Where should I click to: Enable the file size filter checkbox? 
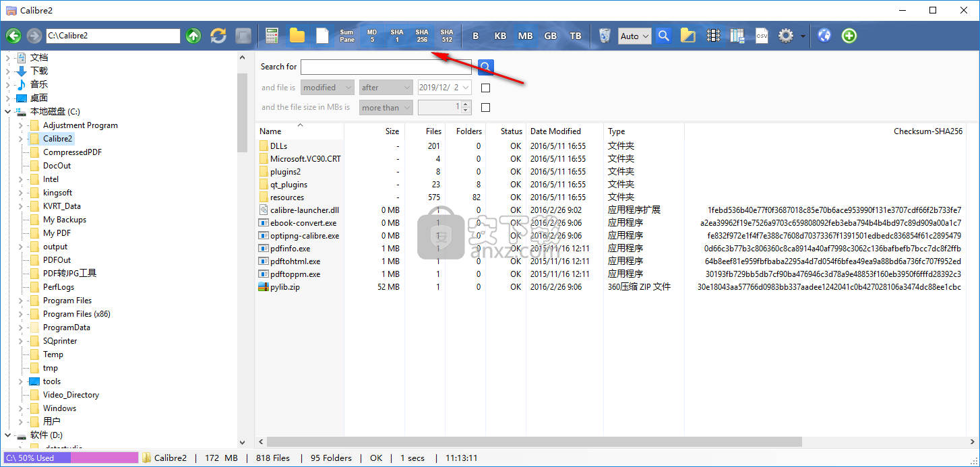[x=485, y=107]
